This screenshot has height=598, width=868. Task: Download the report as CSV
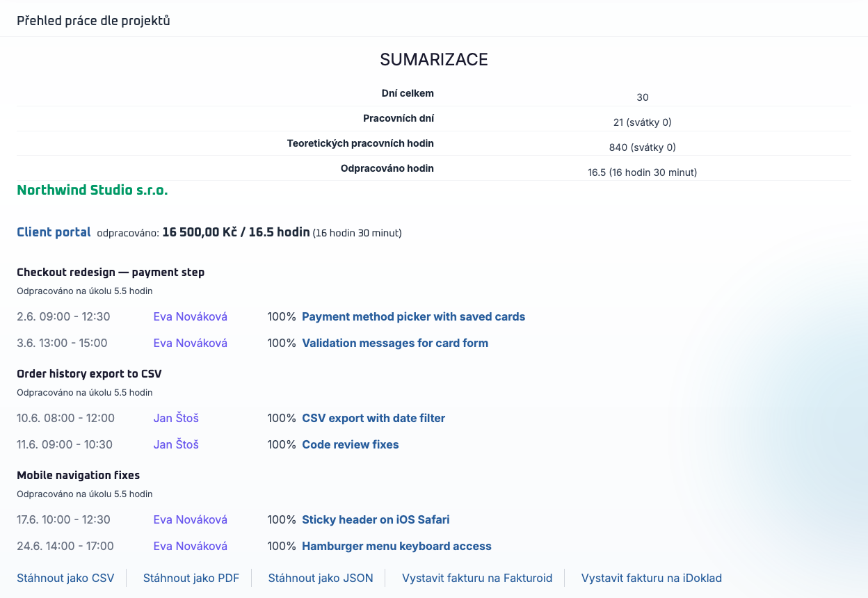point(65,578)
